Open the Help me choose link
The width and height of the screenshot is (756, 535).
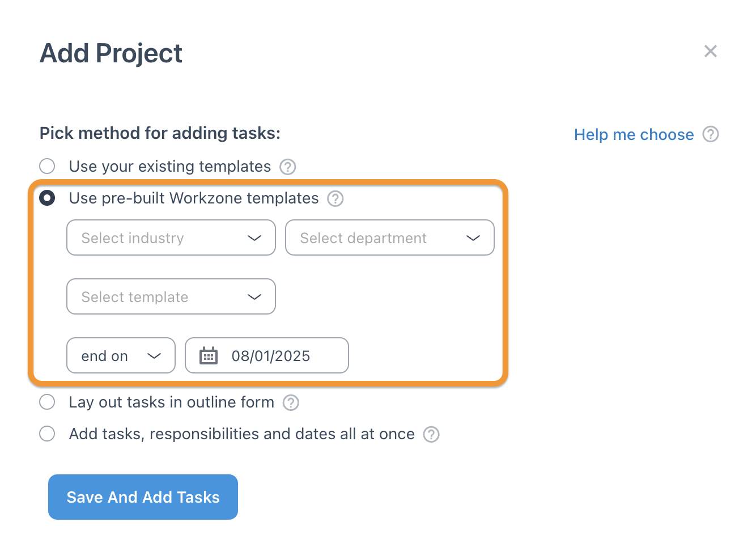tap(634, 134)
